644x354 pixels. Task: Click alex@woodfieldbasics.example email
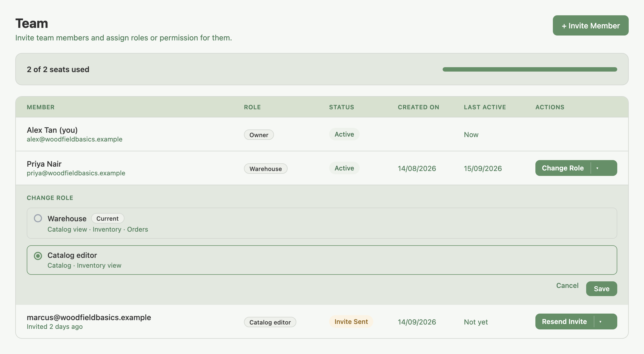click(x=74, y=139)
